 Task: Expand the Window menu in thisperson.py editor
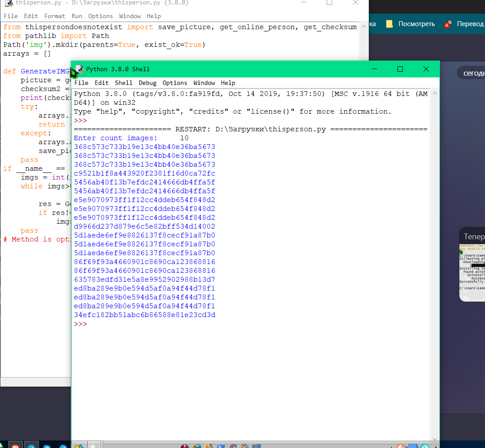pos(130,16)
